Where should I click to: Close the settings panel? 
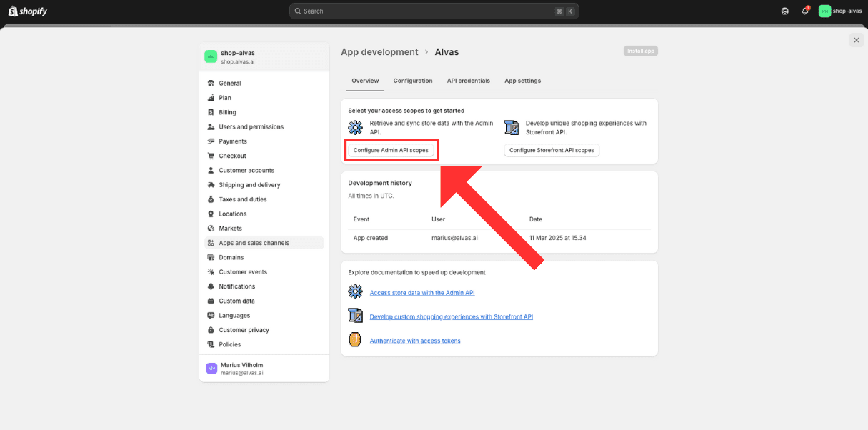[857, 40]
